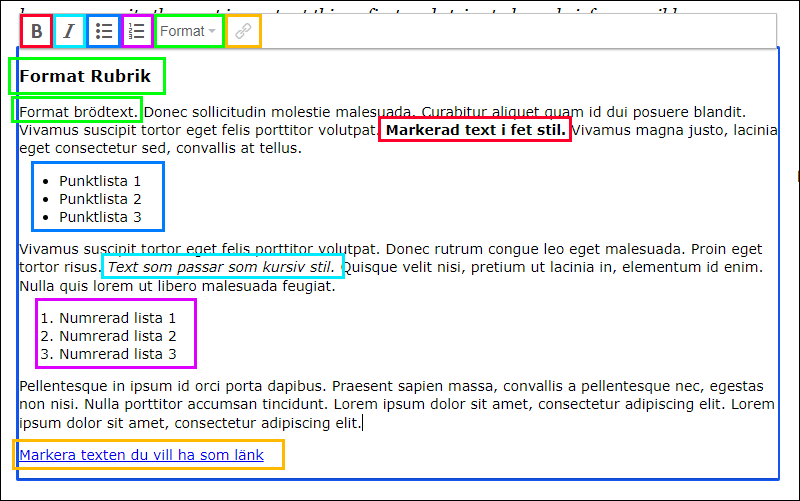Screen dimensions: 800x501
Task: Apply italic style with the I button
Action: tap(70, 31)
